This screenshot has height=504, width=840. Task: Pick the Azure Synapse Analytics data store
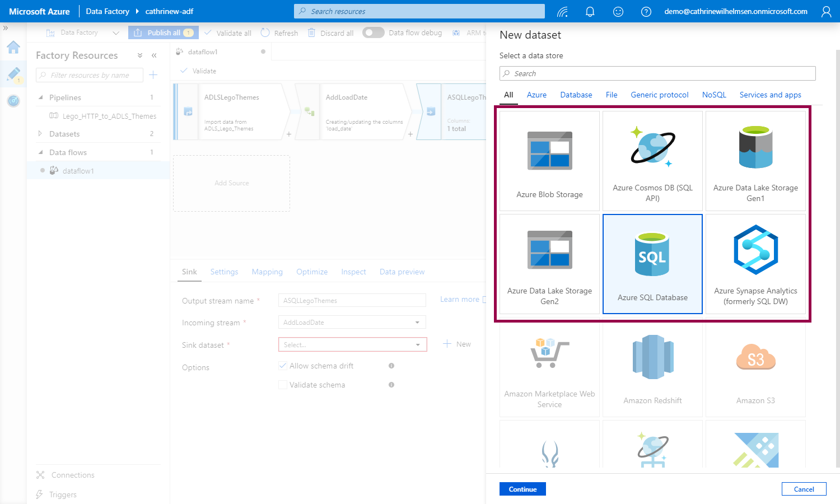(x=755, y=264)
